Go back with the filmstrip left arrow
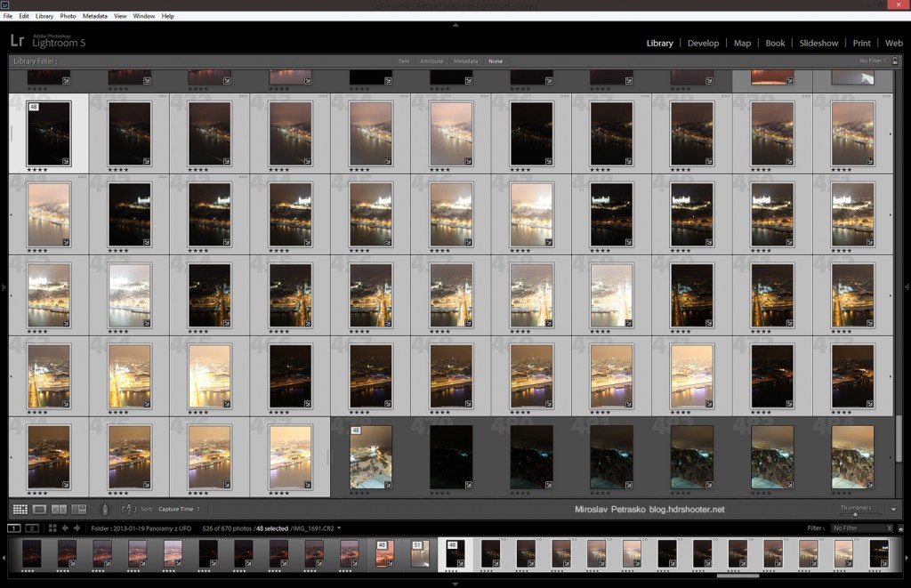The width and height of the screenshot is (911, 588). click(x=65, y=528)
